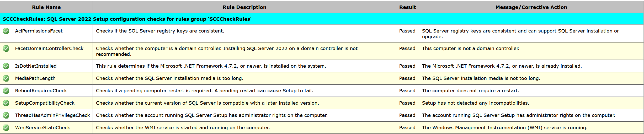This screenshot has height=134, width=644.
Task: Click description about compatibility with later installed version
Action: click(x=207, y=103)
